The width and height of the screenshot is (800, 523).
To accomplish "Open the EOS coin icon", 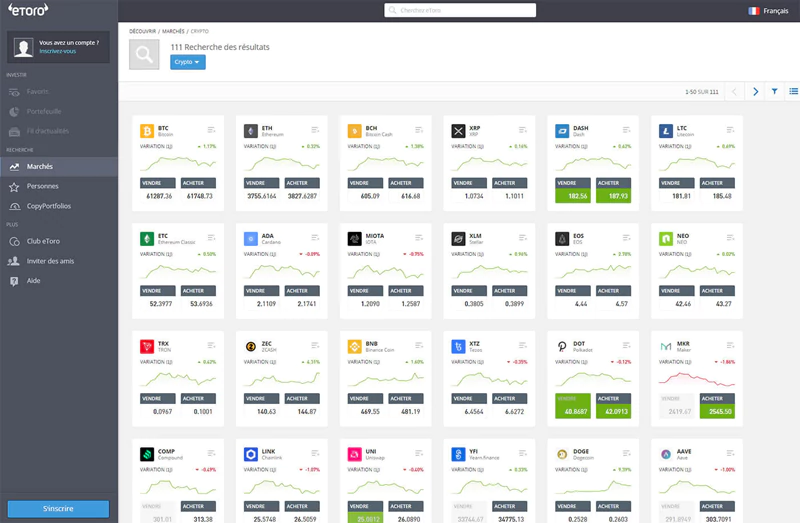I will [x=562, y=239].
